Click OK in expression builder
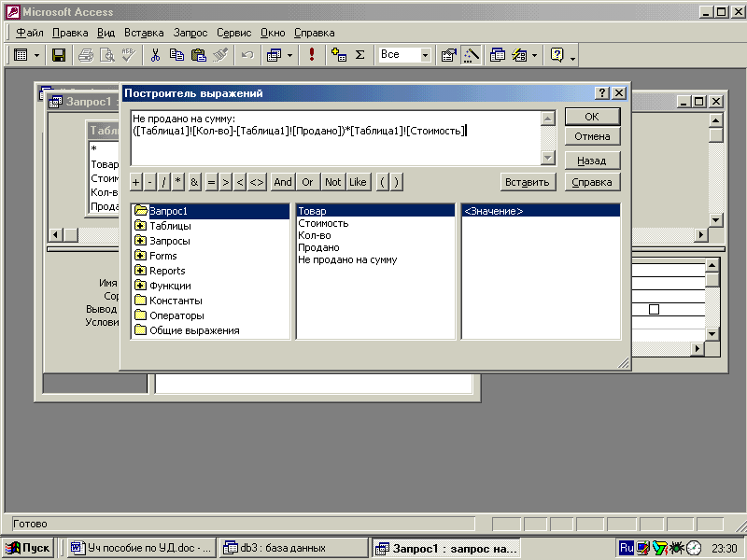747x560 pixels. pyautogui.click(x=592, y=117)
